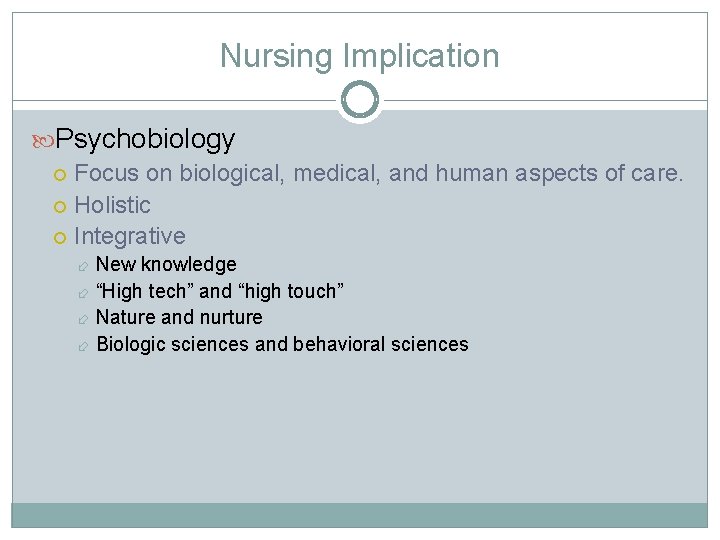Click the circle bullet beside Holistic

click(62, 206)
